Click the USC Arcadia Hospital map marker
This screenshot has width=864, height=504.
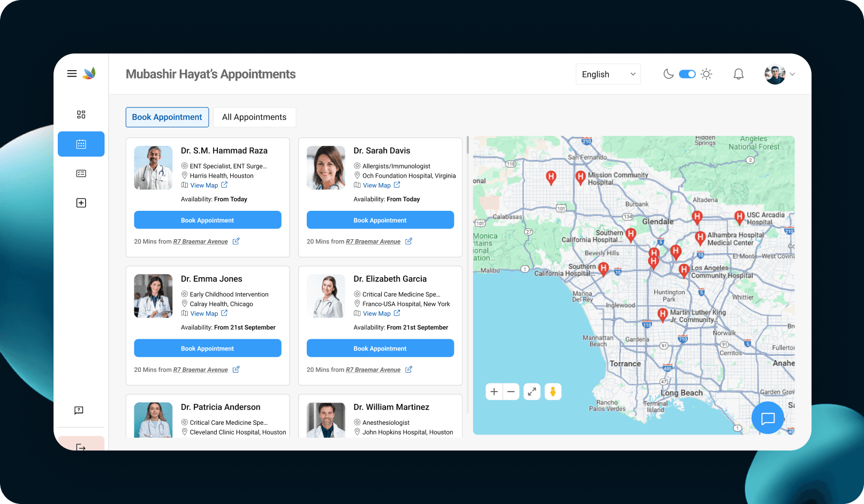(739, 217)
